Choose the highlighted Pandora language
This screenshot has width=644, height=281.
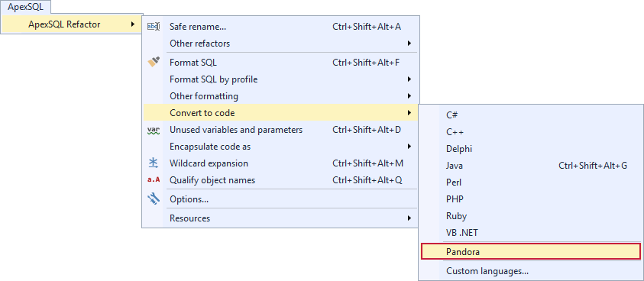point(531,252)
